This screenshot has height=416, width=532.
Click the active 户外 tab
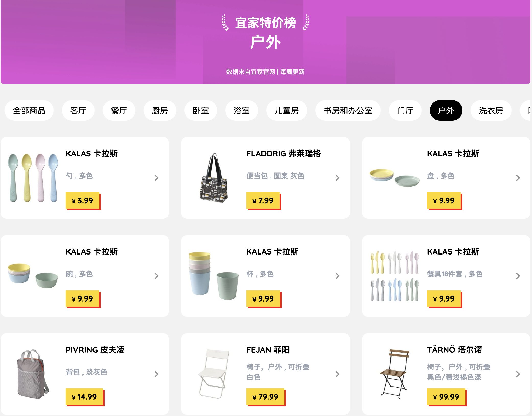point(446,110)
